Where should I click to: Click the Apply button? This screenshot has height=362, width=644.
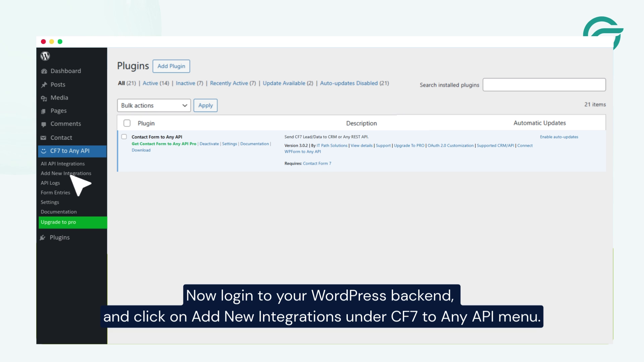click(x=205, y=105)
